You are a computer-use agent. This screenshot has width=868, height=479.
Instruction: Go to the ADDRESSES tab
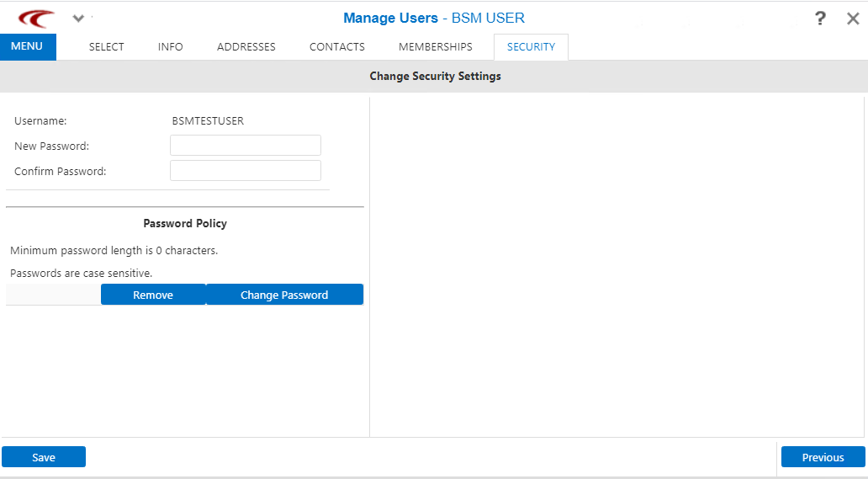point(246,47)
